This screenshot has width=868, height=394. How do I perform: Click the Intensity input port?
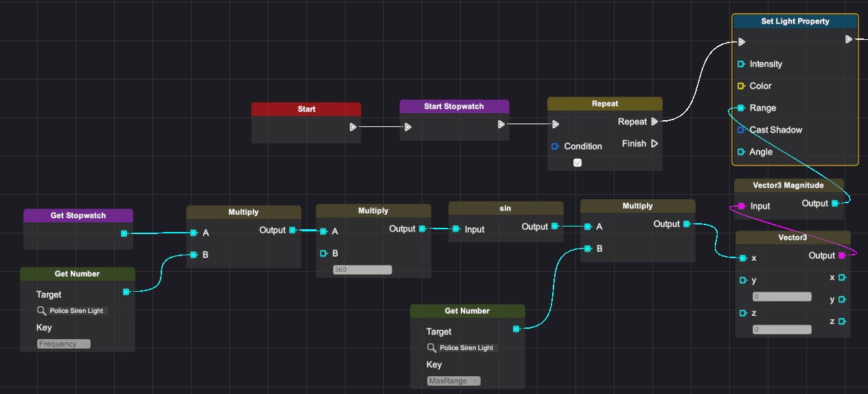(x=741, y=64)
